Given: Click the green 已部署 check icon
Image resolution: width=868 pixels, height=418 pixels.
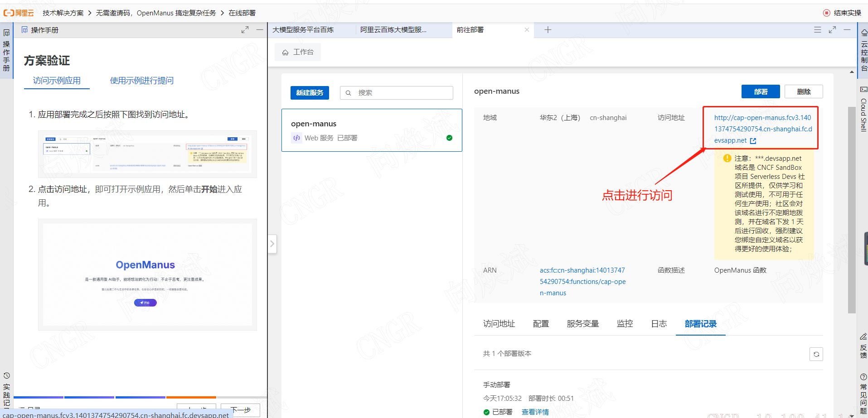Looking at the screenshot, I should [x=486, y=412].
